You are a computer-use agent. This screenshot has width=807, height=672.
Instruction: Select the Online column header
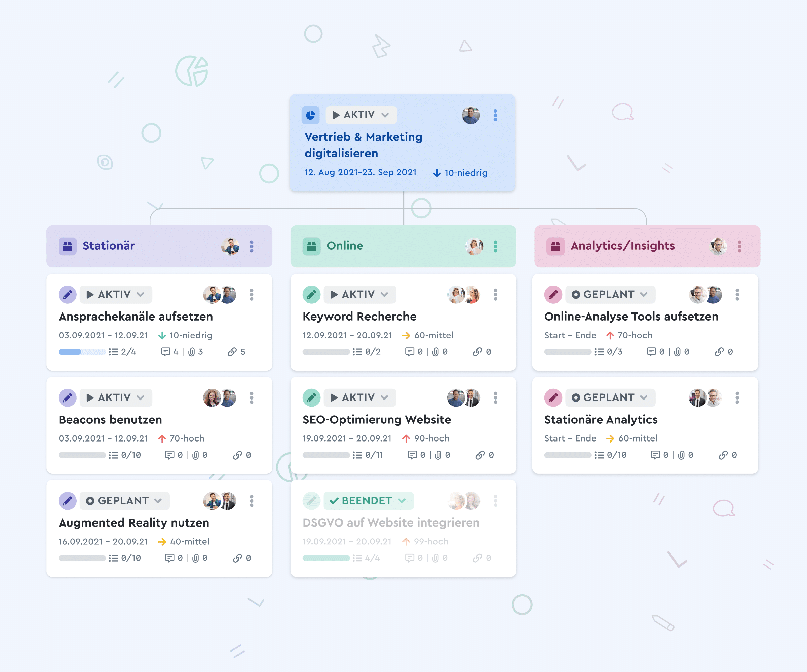[403, 246]
